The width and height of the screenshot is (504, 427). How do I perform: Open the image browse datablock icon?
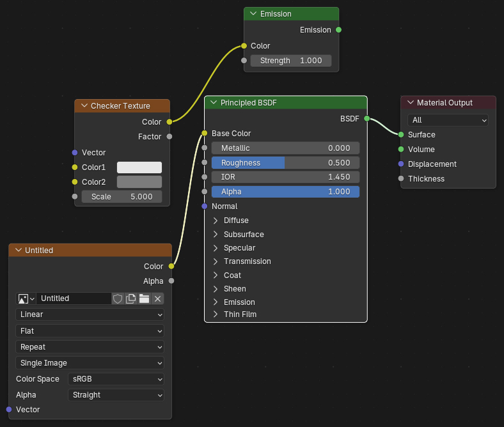point(26,299)
